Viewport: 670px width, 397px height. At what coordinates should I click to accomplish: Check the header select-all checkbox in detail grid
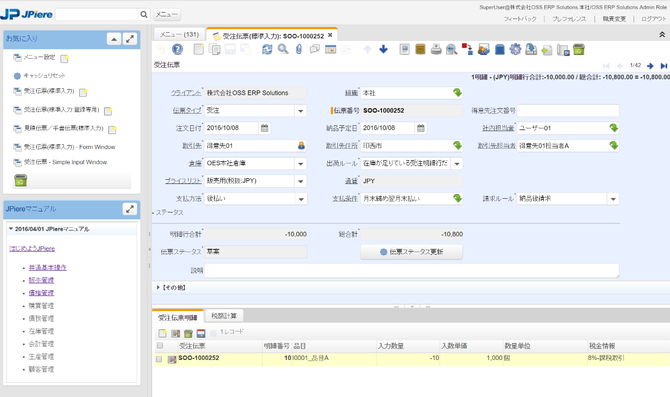(x=160, y=345)
